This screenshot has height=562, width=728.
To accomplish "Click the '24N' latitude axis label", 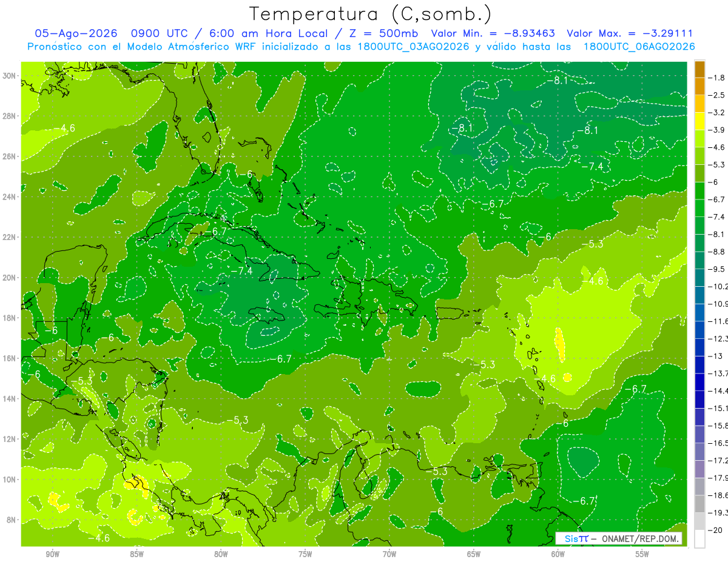I will (x=10, y=196).
